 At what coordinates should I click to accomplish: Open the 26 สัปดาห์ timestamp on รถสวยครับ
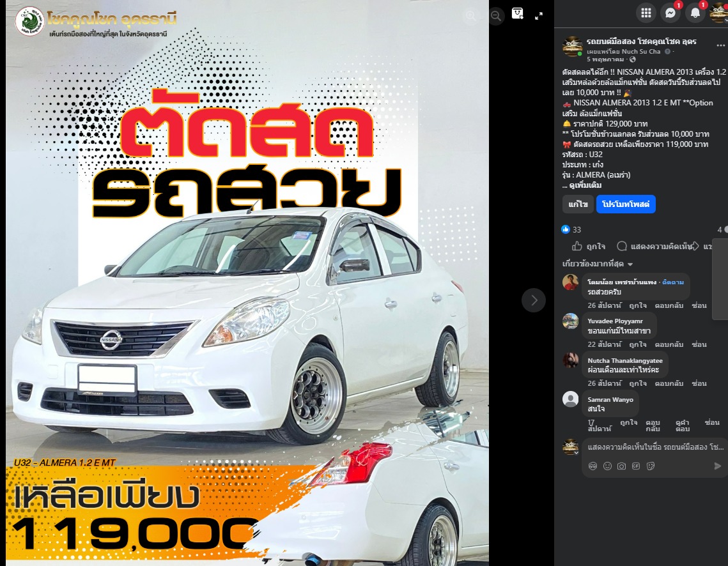(604, 305)
